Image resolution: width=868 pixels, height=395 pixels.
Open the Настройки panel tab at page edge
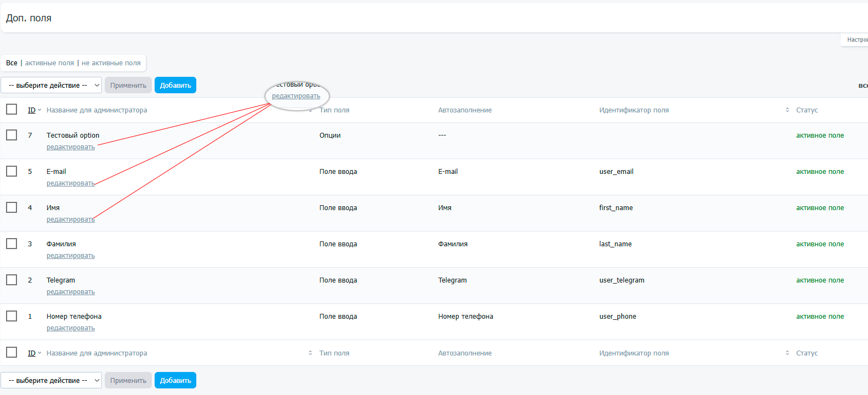point(856,39)
